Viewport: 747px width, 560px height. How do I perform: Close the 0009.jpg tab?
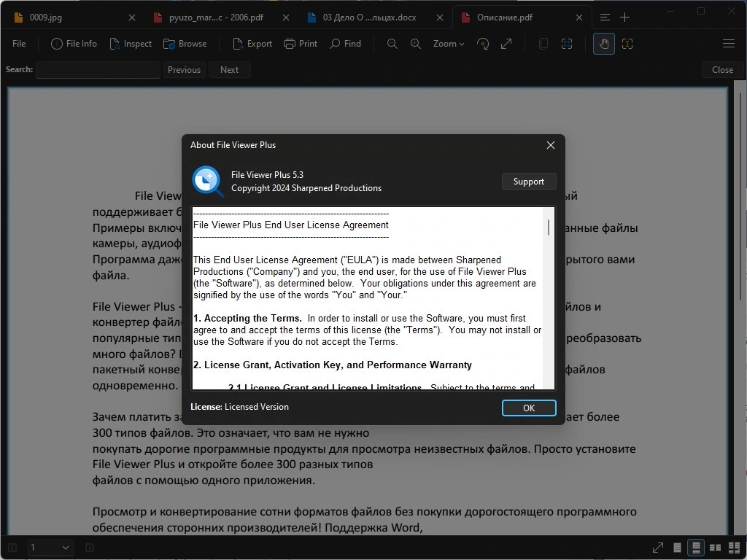pyautogui.click(x=132, y=17)
